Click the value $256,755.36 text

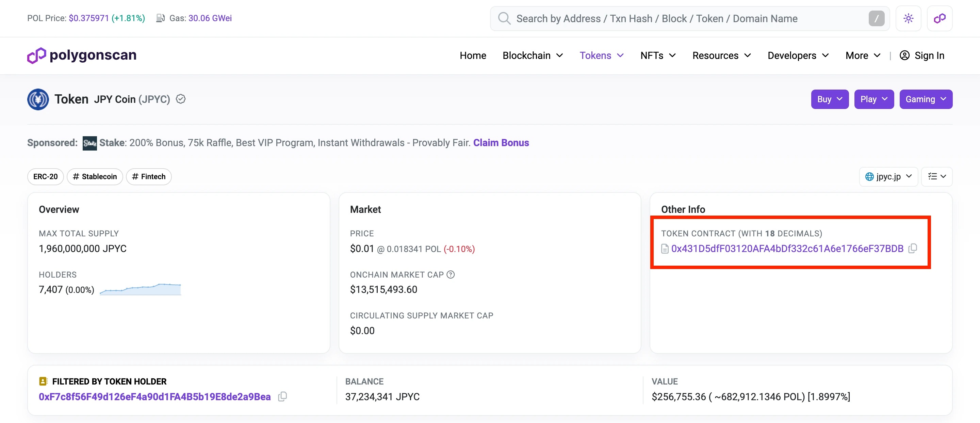pyautogui.click(x=679, y=397)
